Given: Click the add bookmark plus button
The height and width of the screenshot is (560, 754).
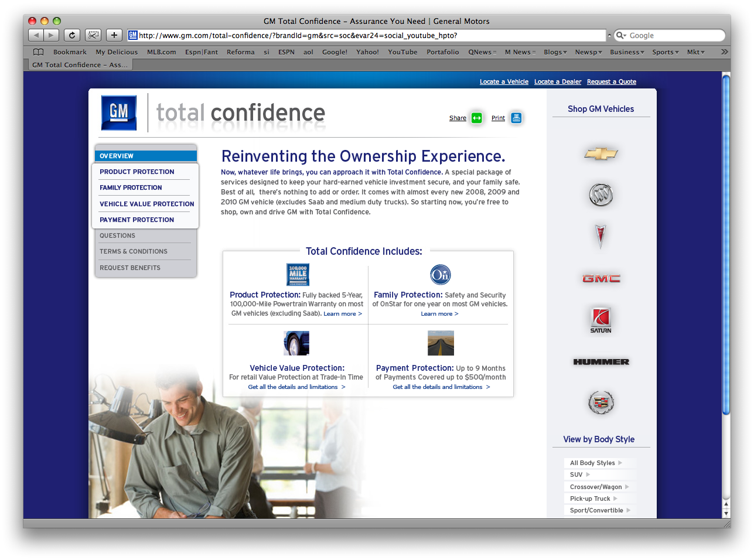Looking at the screenshot, I should pyautogui.click(x=114, y=35).
